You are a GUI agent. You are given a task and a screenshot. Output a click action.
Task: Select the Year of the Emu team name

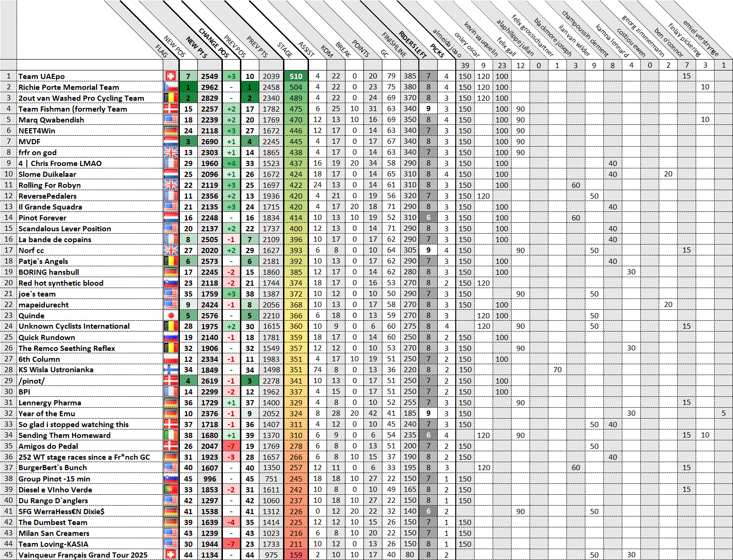[47, 413]
